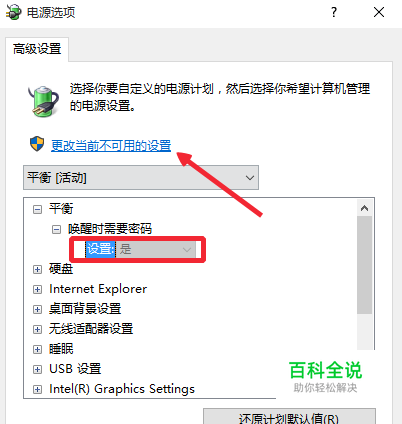
Task: Expand the Internet Explorer node
Action: click(37, 289)
